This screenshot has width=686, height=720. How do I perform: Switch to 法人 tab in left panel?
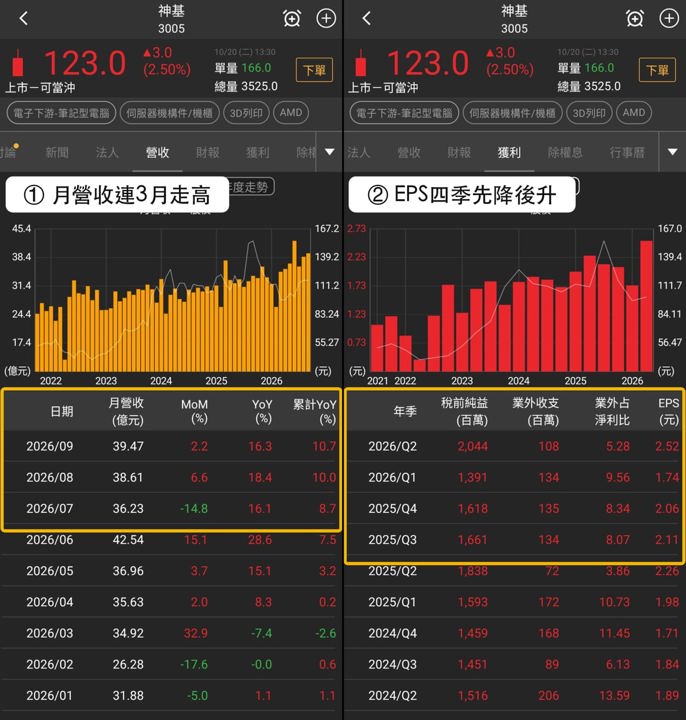click(107, 152)
